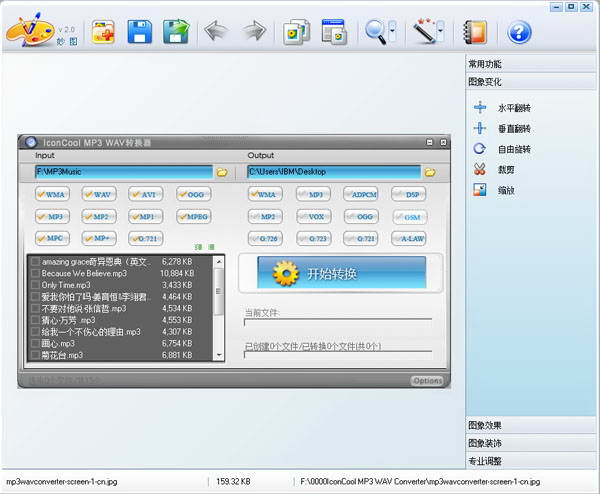Image resolution: width=600 pixels, height=494 pixels.
Task: Click the 开始转换 start conversion button
Action: point(341,272)
